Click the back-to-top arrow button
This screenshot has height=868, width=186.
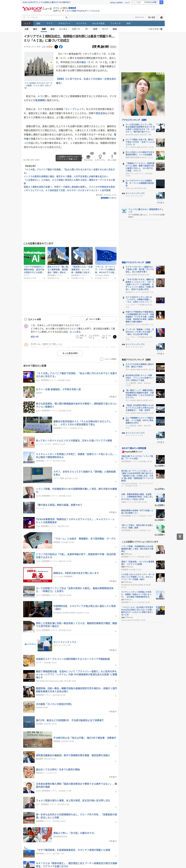(x=180, y=536)
